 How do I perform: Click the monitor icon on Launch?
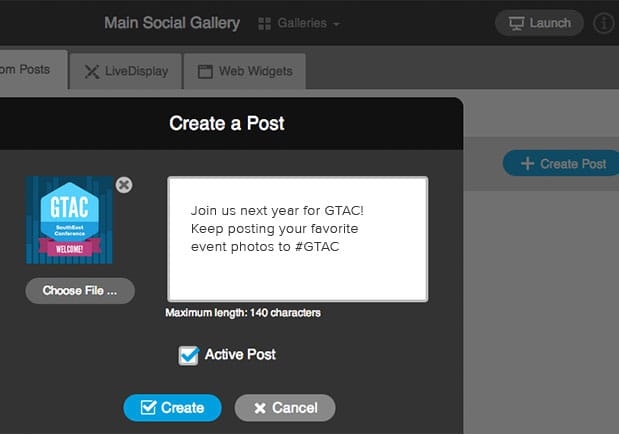click(x=517, y=23)
